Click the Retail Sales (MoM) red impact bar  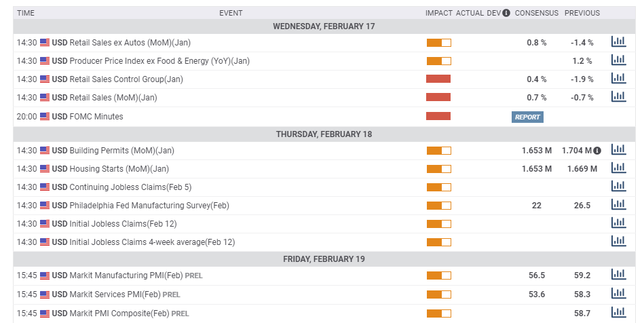438,98
